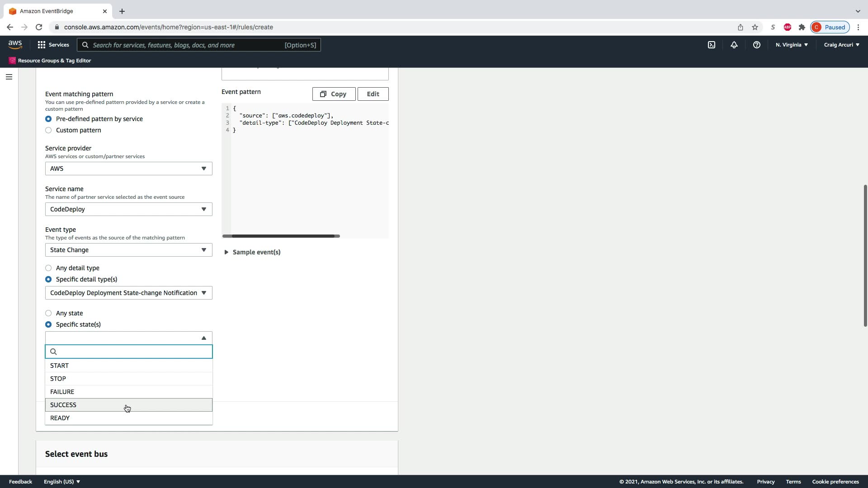Open the Event type State Change dropdown
The width and height of the screenshot is (868, 488).
tap(128, 250)
